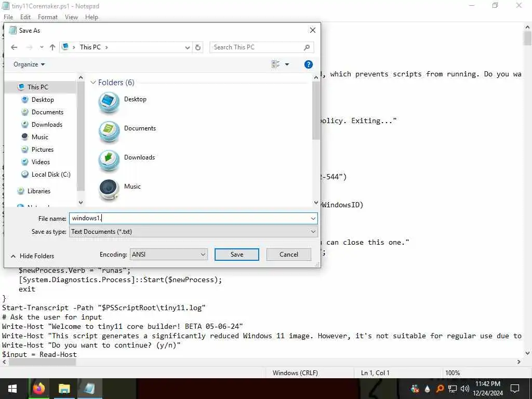Go back using the Save As back arrow
The height and width of the screenshot is (399, 532).
point(14,47)
